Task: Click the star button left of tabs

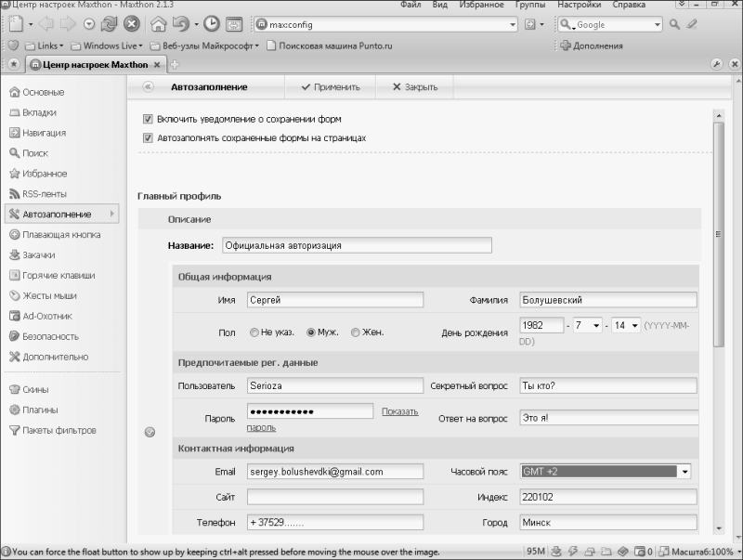Action: [13, 64]
